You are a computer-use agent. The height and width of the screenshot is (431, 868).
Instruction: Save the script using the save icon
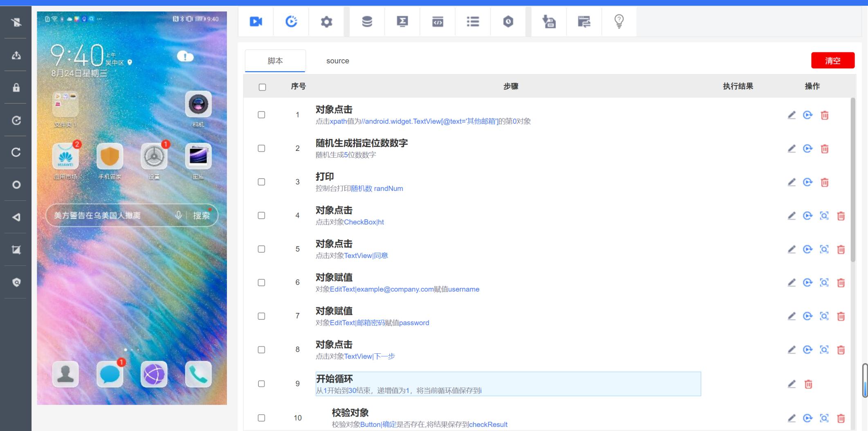click(x=549, y=22)
